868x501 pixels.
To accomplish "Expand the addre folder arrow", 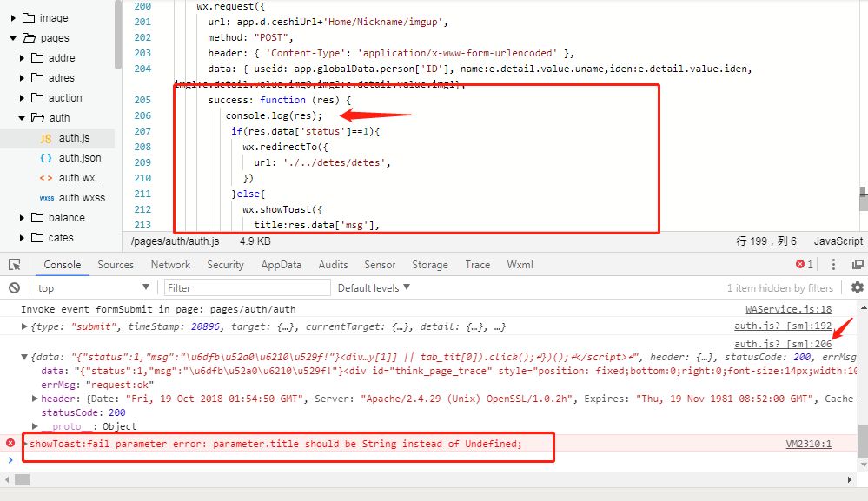I will point(22,58).
